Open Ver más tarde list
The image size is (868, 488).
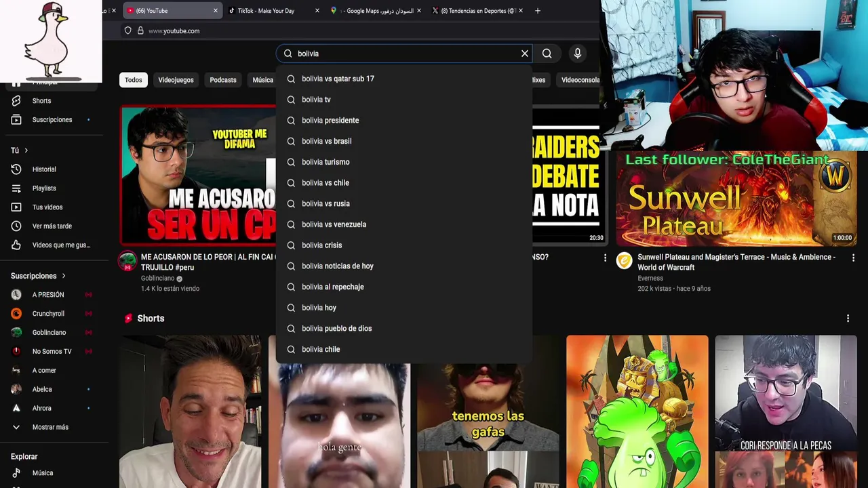52,226
